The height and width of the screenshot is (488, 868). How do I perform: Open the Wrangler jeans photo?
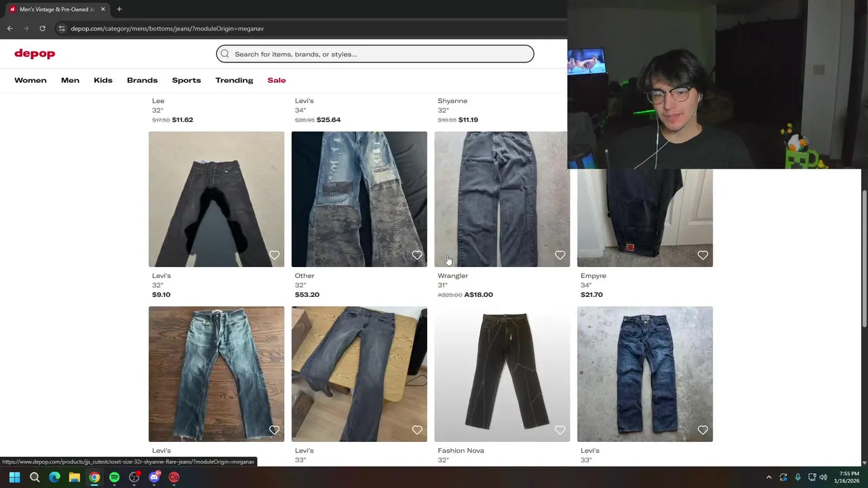pyautogui.click(x=502, y=199)
